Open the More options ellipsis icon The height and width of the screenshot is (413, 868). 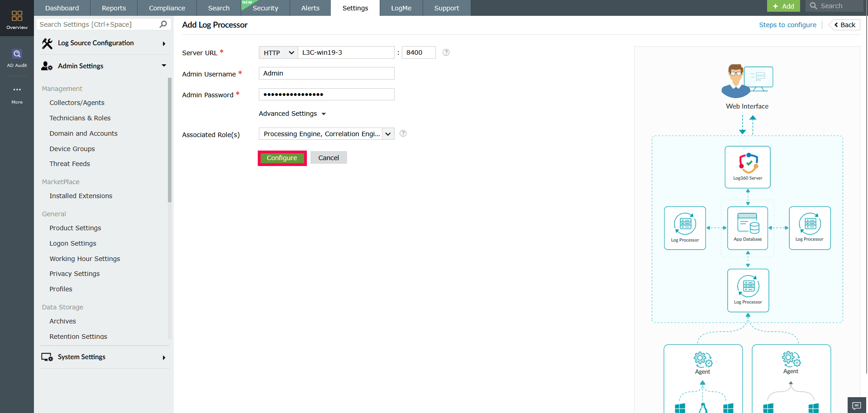point(17,90)
